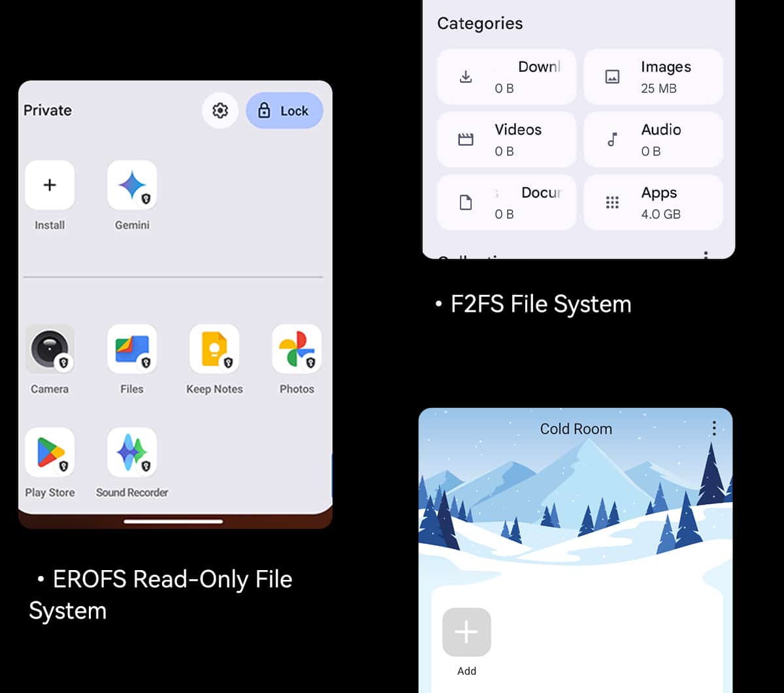Open the Downloads category card
The height and width of the screenshot is (693, 784).
pyautogui.click(x=506, y=76)
